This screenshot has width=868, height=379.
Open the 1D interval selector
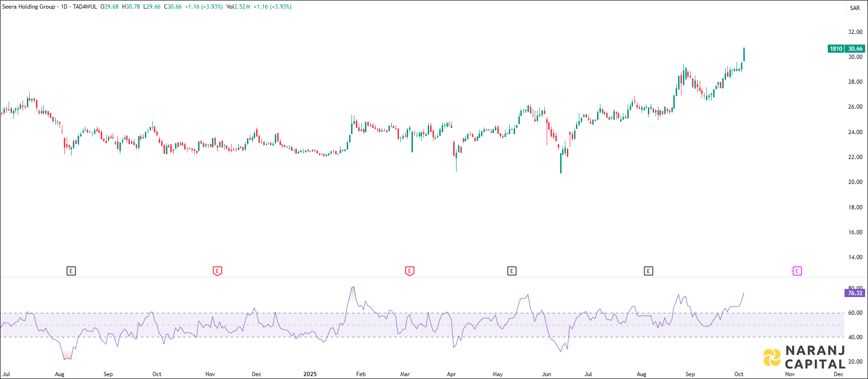[x=64, y=7]
